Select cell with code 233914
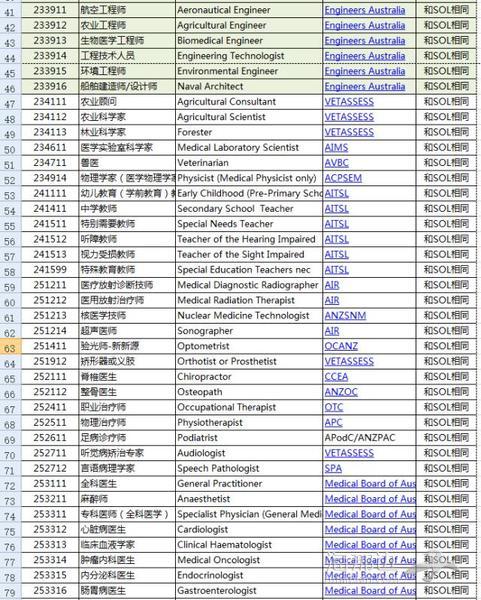The width and height of the screenshot is (481, 600). coord(50,56)
